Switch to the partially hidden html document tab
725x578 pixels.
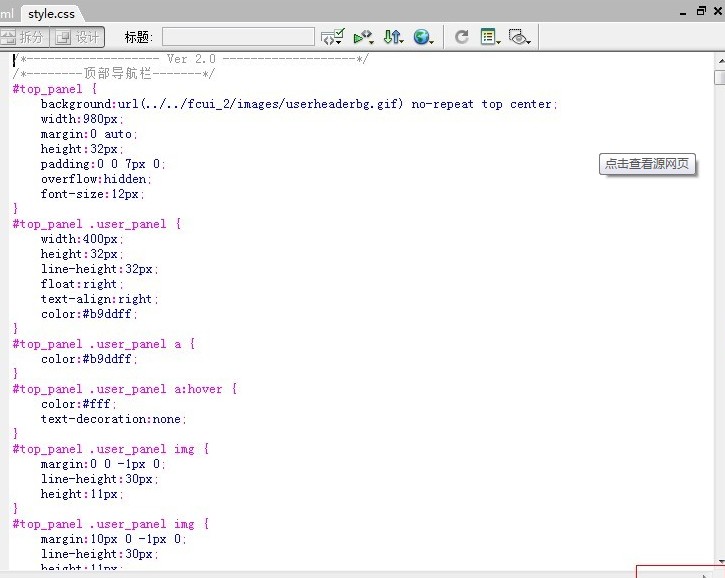[6, 13]
